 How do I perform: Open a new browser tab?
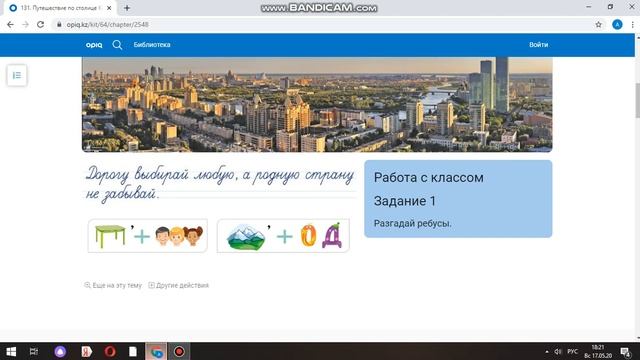pyautogui.click(x=127, y=8)
